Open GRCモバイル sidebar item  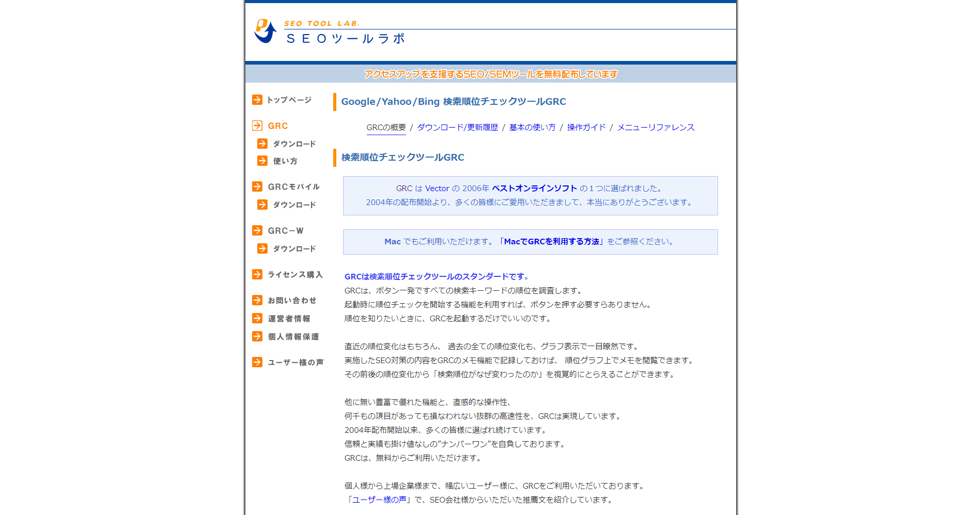point(294,187)
